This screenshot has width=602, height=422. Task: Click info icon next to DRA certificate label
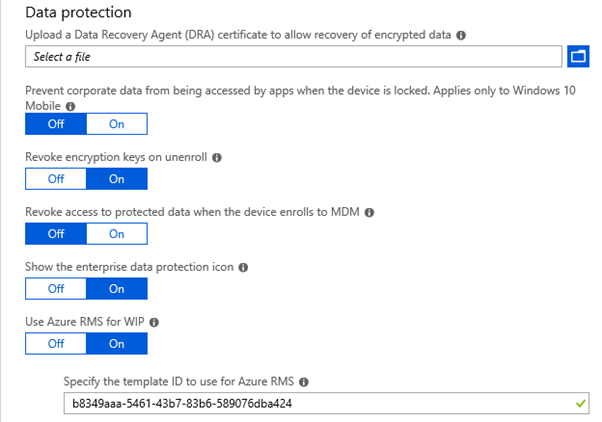click(x=461, y=35)
